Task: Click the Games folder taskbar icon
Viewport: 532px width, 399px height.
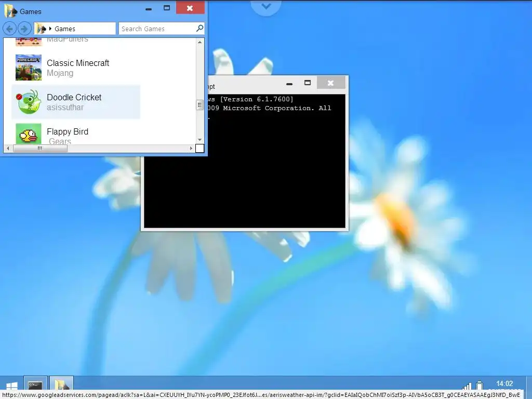Action: 61,383
